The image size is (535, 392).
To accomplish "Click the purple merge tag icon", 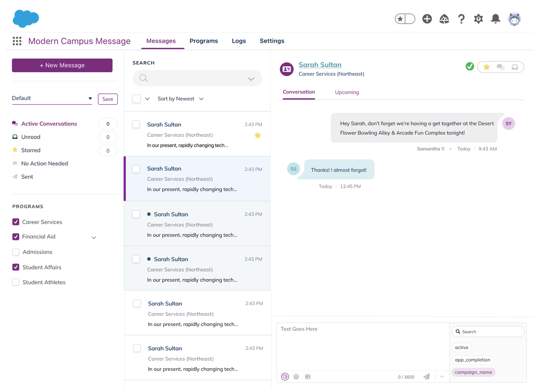I will coord(285,377).
